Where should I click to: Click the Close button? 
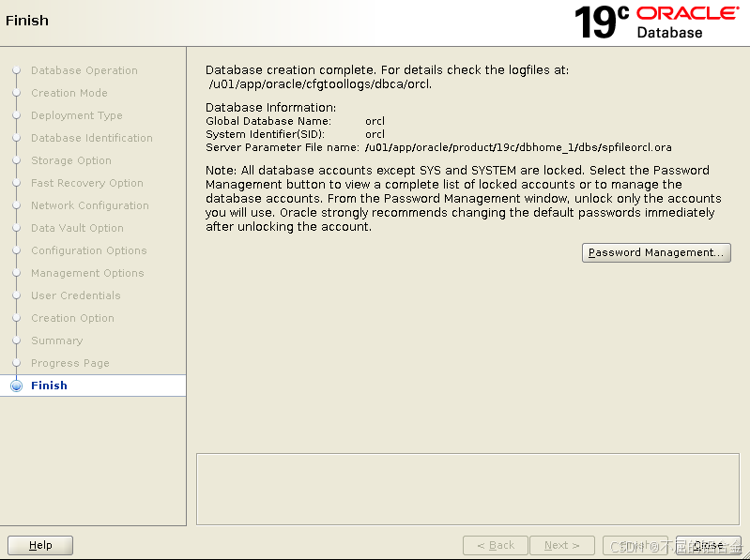(x=708, y=545)
